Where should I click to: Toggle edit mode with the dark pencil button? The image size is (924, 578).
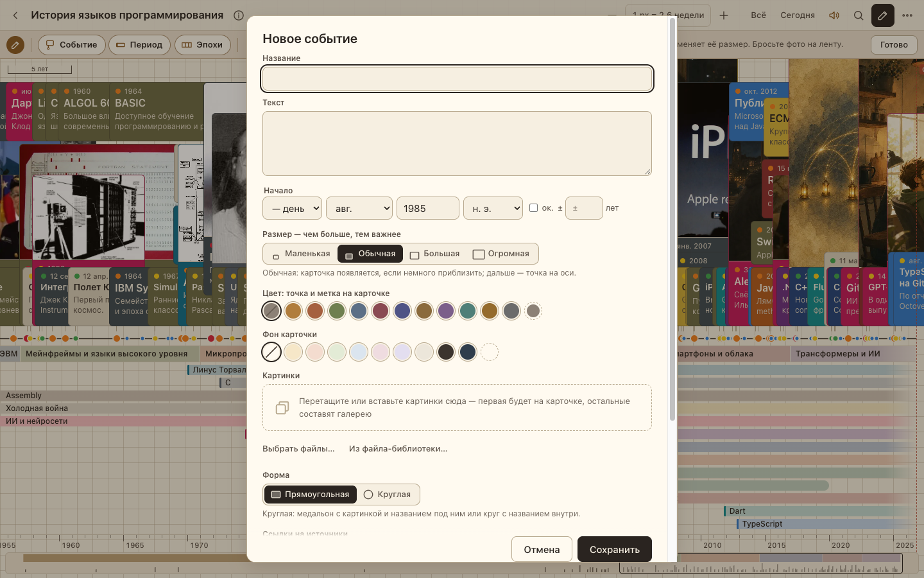click(883, 15)
